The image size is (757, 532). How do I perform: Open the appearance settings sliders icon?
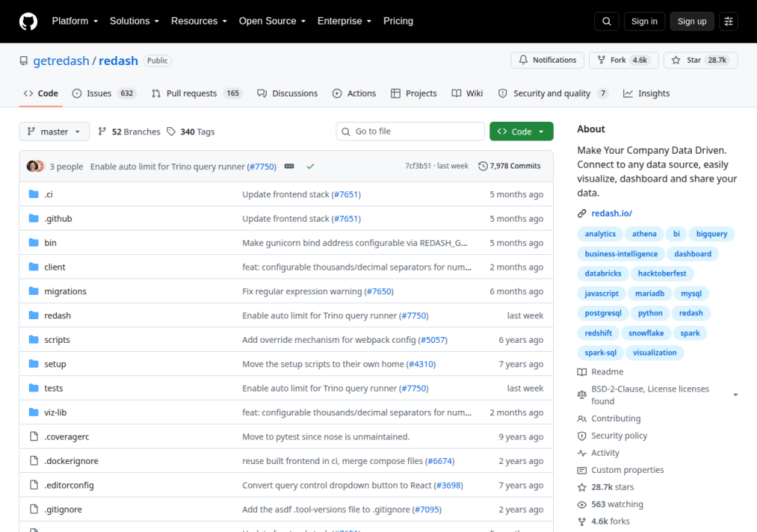pyautogui.click(x=728, y=21)
